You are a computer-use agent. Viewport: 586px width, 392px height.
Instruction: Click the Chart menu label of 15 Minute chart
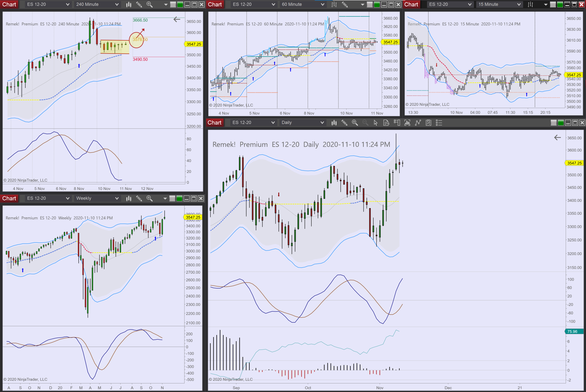point(411,4)
